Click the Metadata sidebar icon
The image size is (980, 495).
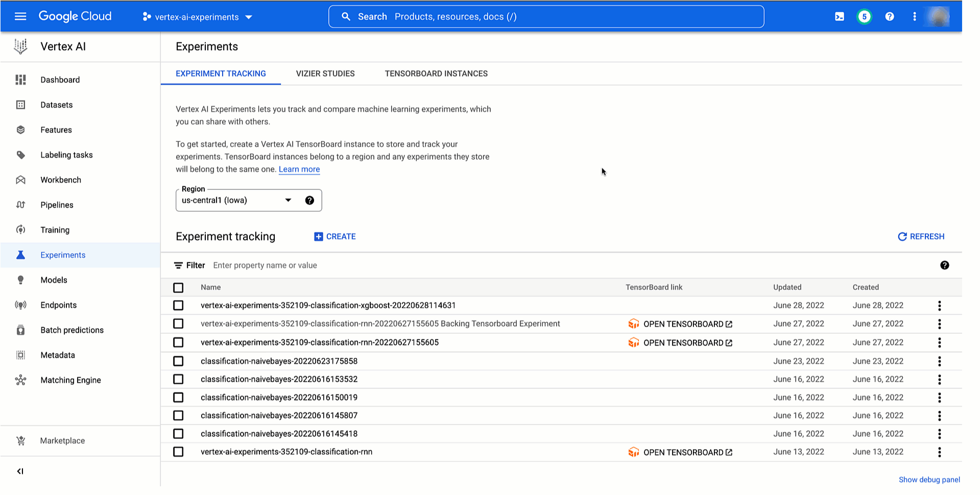[x=20, y=355]
